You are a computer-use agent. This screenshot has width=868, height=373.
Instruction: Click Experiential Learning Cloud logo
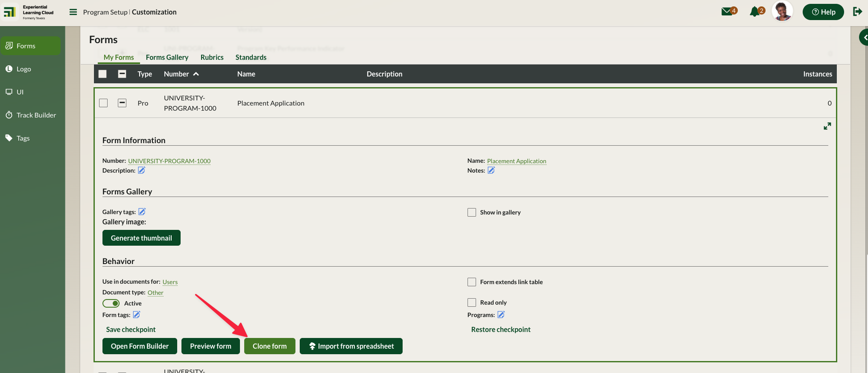tap(29, 12)
